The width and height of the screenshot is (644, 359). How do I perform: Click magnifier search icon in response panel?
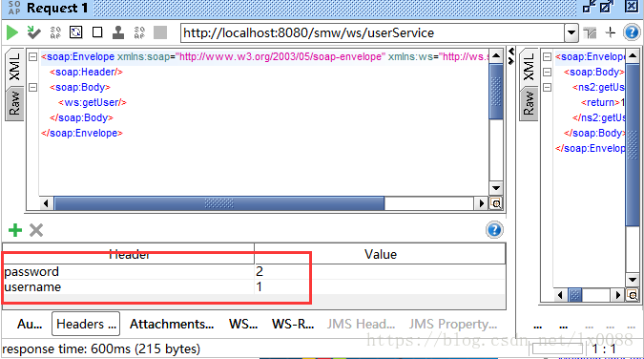[x=633, y=295]
